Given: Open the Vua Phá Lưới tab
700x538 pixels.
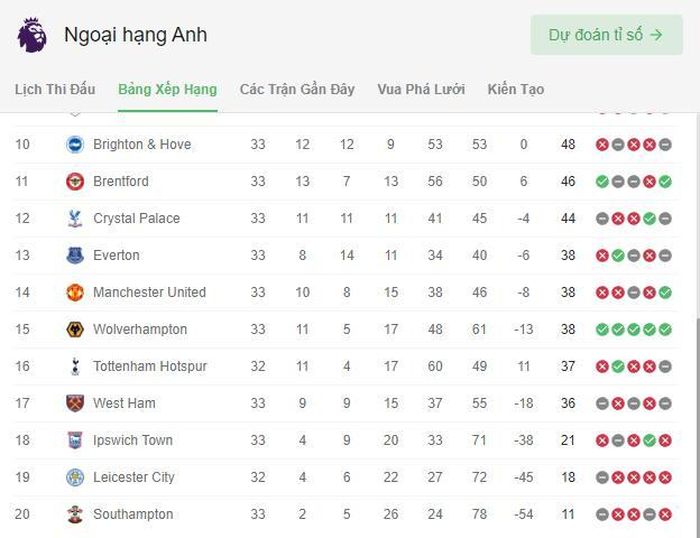Looking at the screenshot, I should [x=421, y=89].
